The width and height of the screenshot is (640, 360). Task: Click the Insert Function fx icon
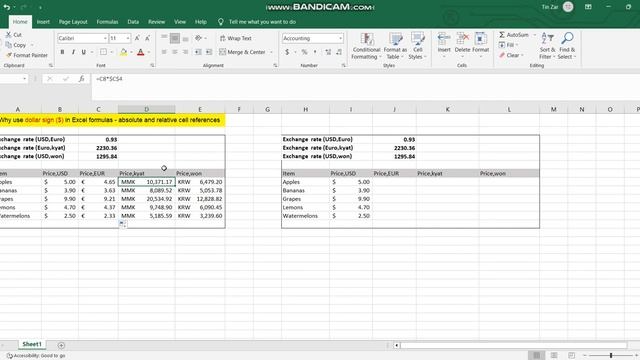(81, 79)
